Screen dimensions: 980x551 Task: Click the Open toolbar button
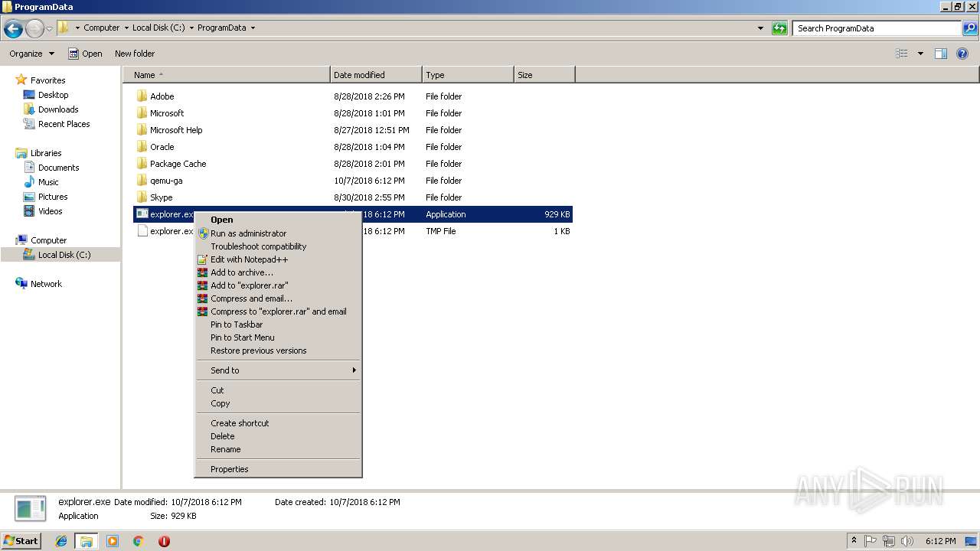(85, 54)
